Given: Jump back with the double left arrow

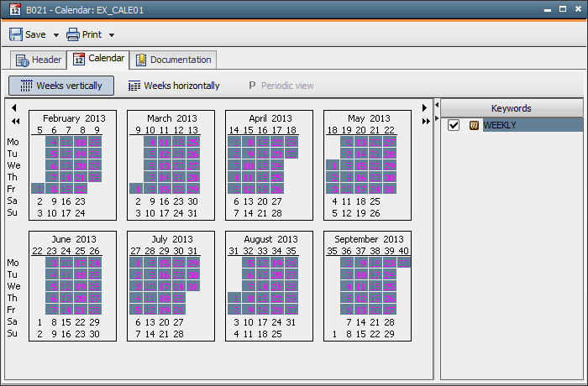Looking at the screenshot, I should 14,122.
